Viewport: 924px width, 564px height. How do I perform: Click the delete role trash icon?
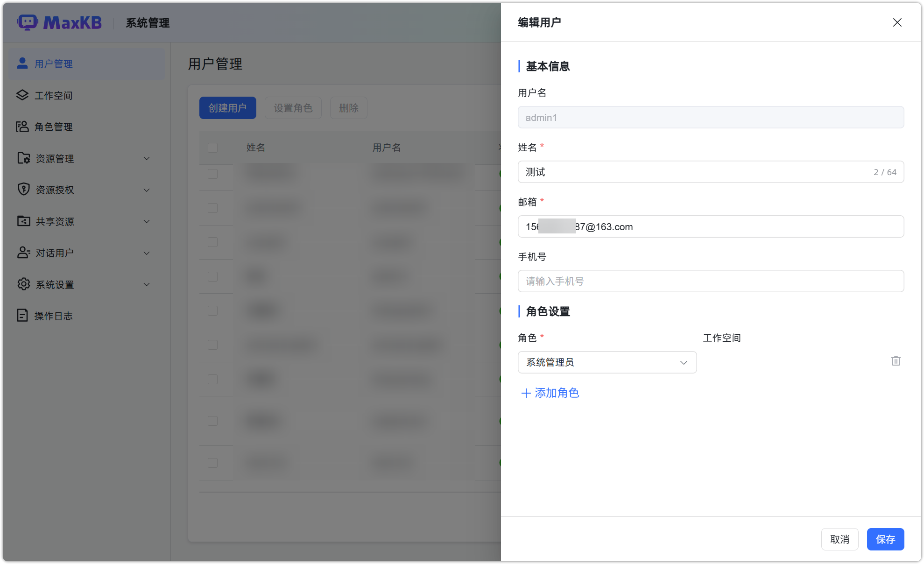(x=896, y=361)
